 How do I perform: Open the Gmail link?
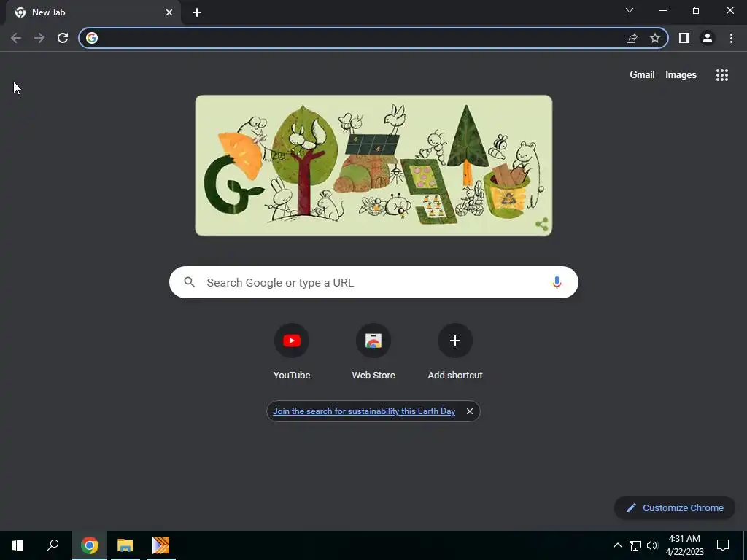tap(642, 75)
